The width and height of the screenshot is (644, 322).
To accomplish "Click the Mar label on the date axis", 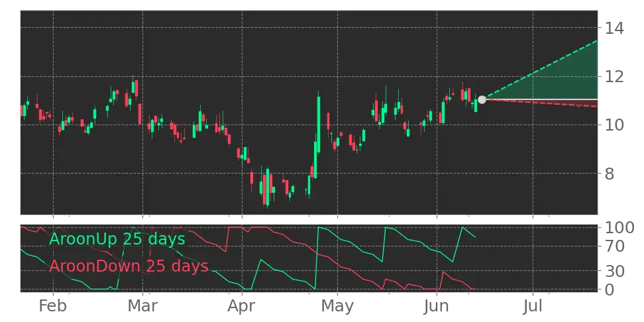I will (x=142, y=306).
